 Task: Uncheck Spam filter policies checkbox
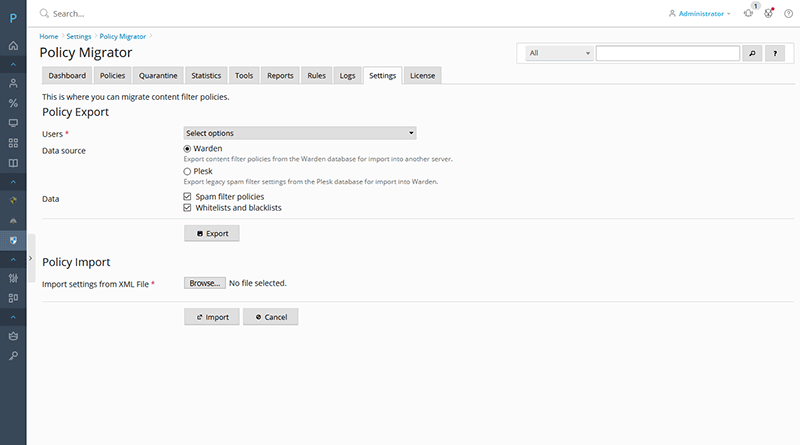(x=187, y=196)
